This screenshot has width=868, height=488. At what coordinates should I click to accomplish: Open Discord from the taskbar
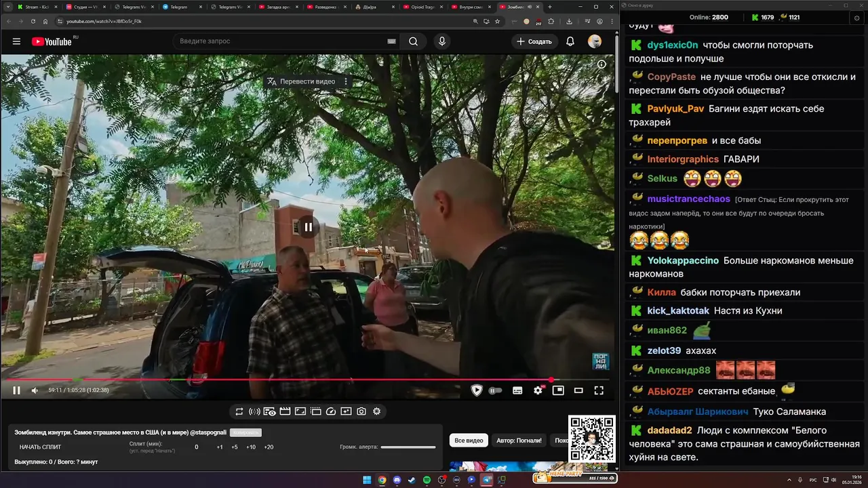pyautogui.click(x=397, y=480)
